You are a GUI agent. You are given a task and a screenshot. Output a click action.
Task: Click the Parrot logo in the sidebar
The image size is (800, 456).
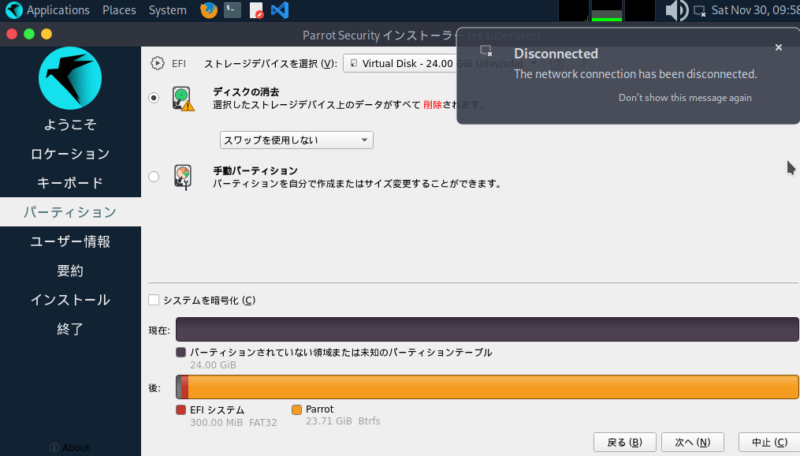point(70,79)
